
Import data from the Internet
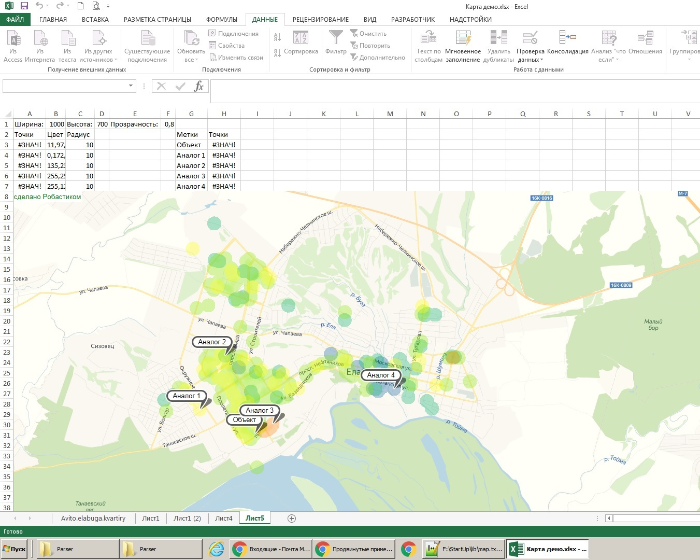pyautogui.click(x=40, y=46)
